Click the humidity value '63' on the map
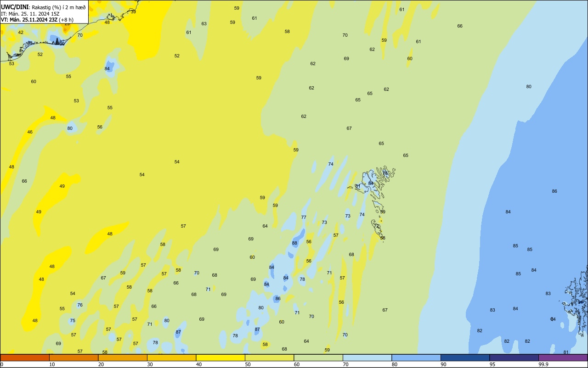 (x=204, y=24)
